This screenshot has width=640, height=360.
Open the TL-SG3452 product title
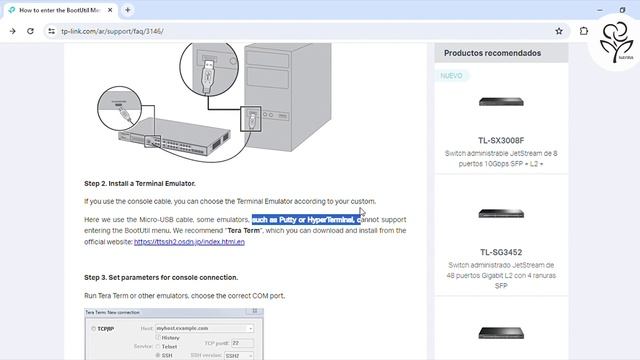pos(501,252)
